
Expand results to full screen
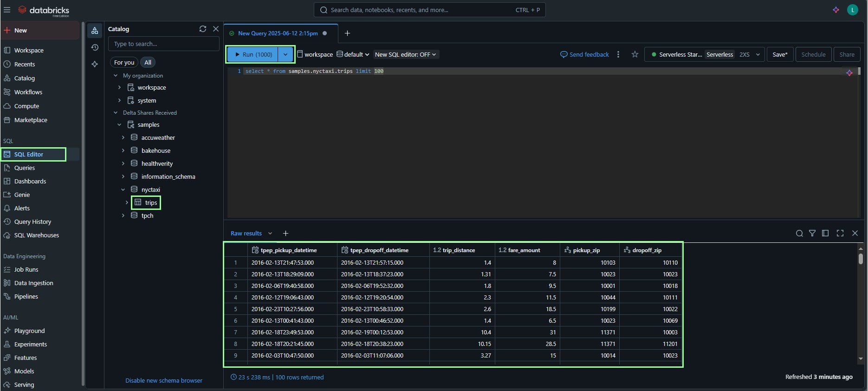[840, 233]
